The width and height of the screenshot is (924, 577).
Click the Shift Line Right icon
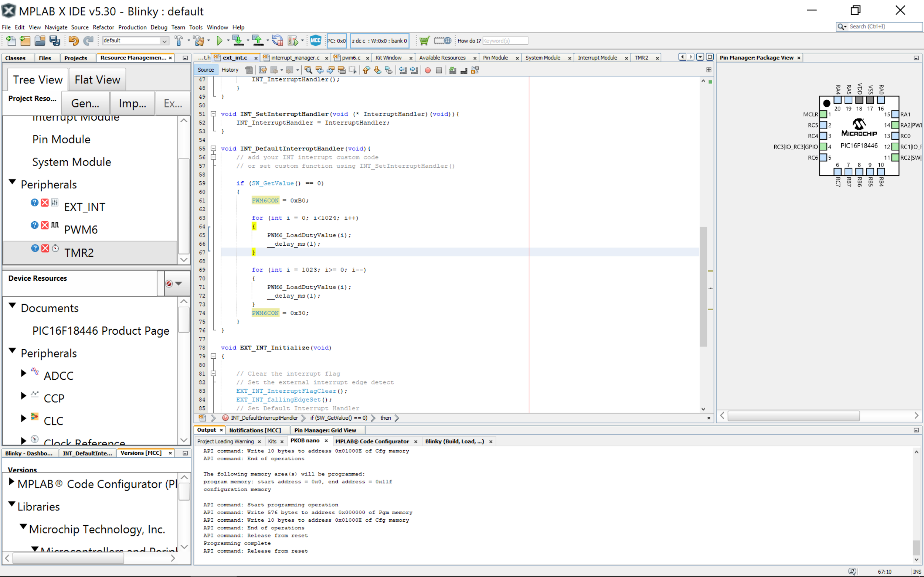pos(414,70)
